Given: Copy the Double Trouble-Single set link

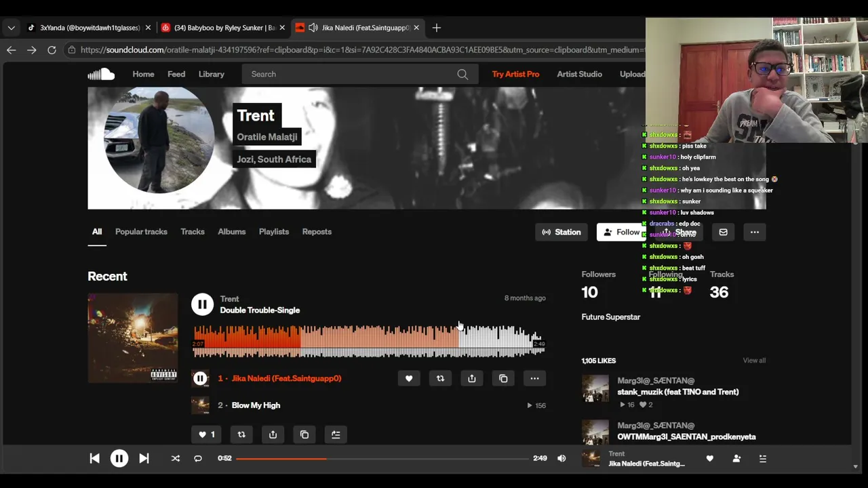Looking at the screenshot, I should 304,434.
